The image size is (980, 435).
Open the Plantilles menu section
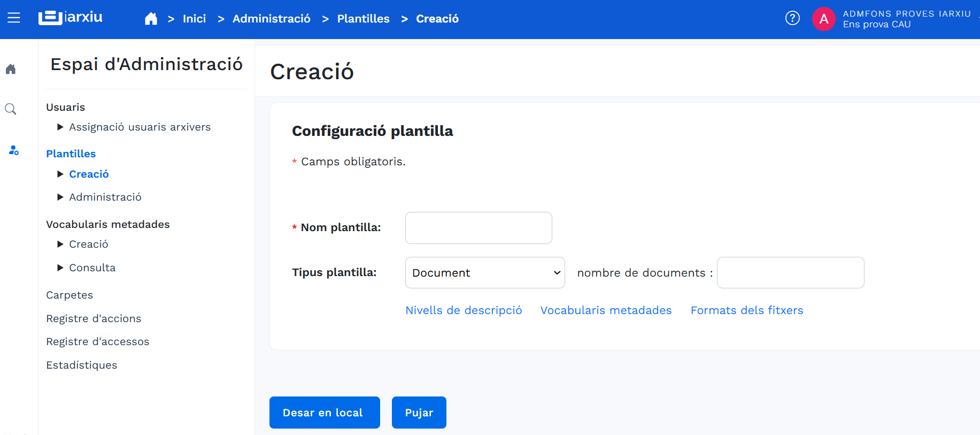tap(71, 154)
